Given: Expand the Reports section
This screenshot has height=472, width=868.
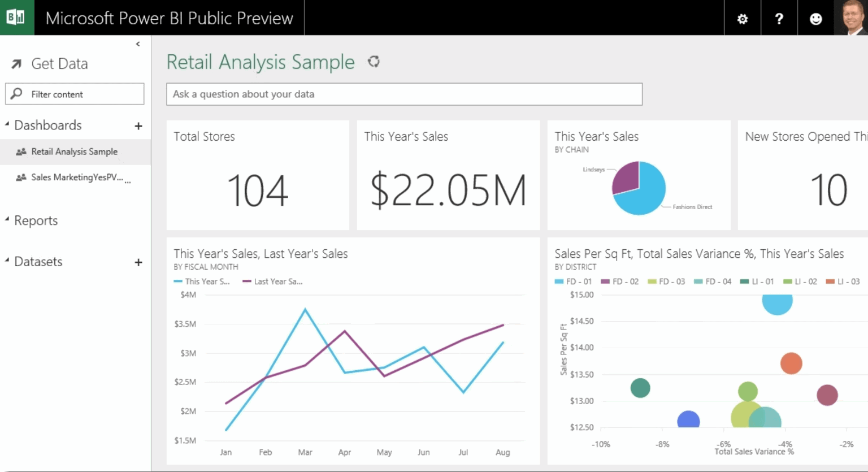Looking at the screenshot, I should click(x=7, y=220).
